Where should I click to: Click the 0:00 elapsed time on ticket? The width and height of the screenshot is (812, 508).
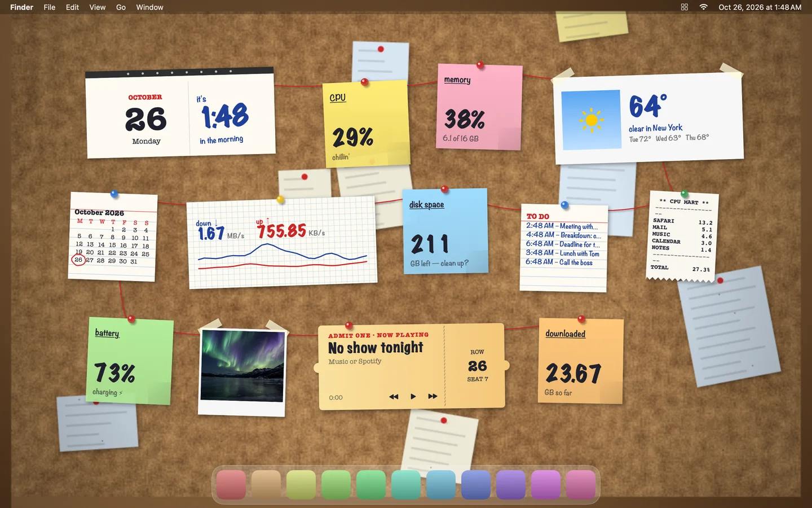click(336, 397)
